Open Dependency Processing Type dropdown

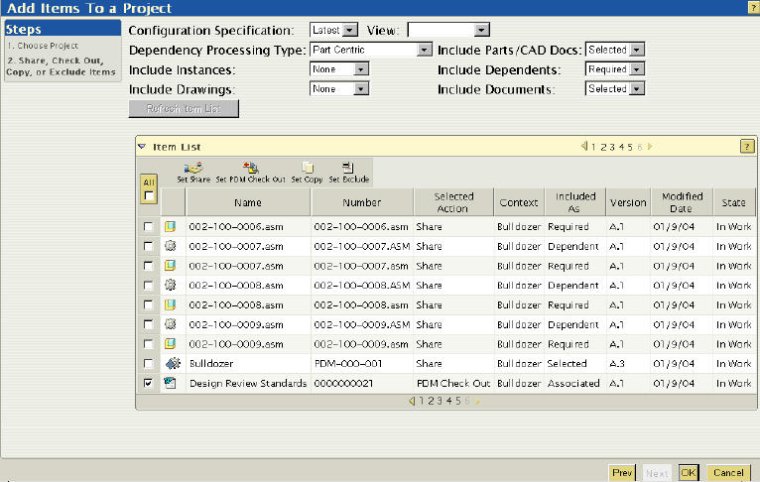click(371, 49)
